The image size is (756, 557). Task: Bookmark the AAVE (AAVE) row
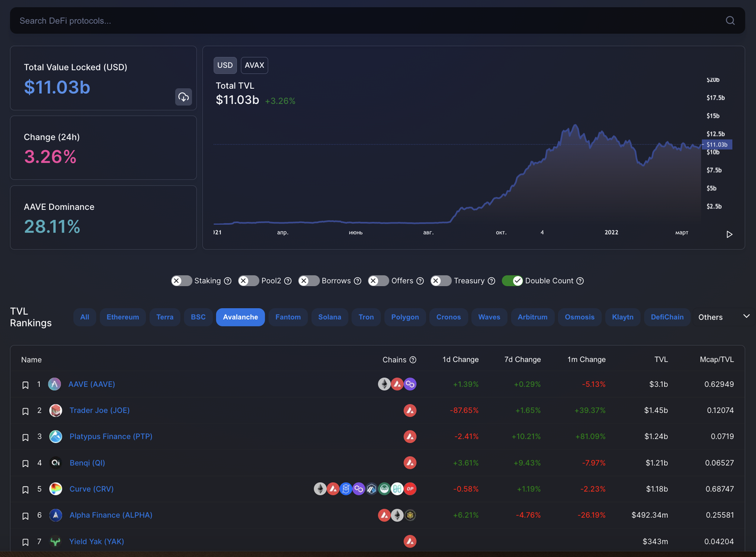[x=26, y=384]
